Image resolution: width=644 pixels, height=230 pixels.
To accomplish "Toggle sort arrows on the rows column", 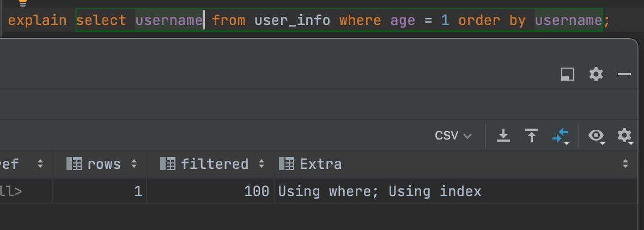I will click(134, 164).
